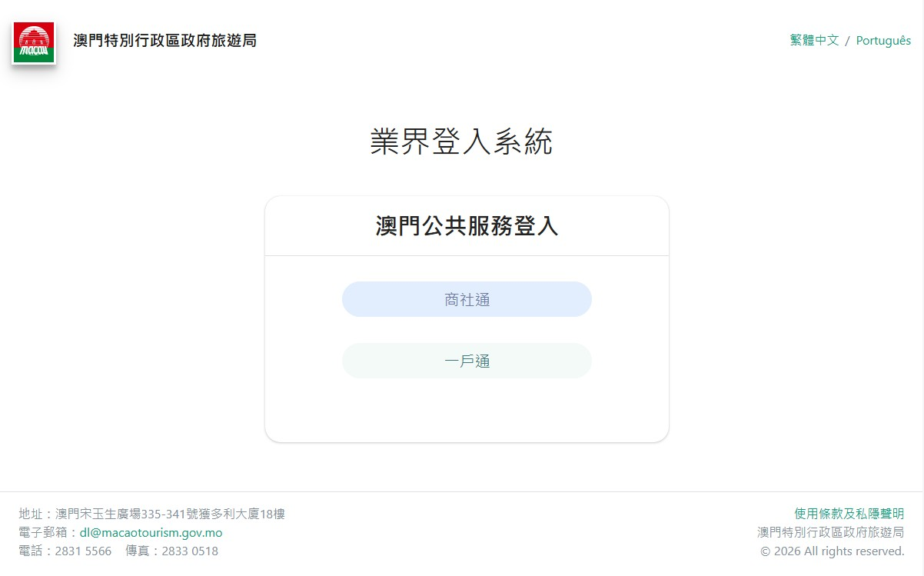Log in with 商社通
This screenshot has width=924, height=576.
(467, 299)
